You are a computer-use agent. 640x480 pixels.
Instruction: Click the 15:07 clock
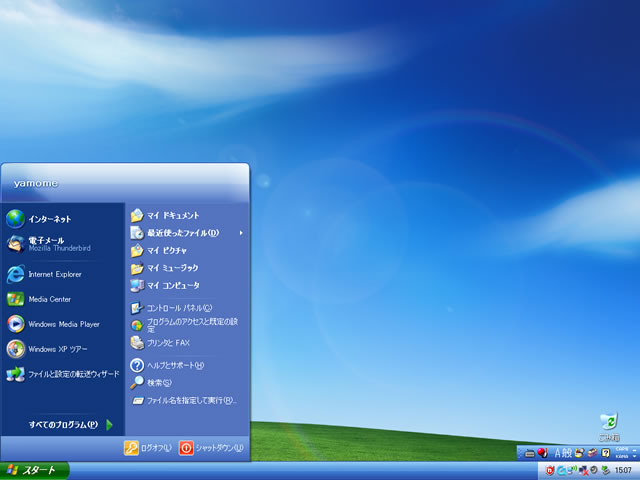623,471
